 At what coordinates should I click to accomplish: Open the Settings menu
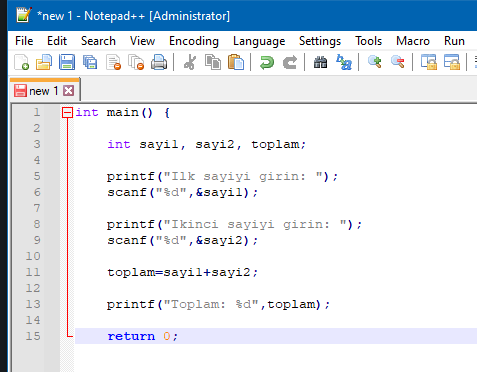(320, 41)
